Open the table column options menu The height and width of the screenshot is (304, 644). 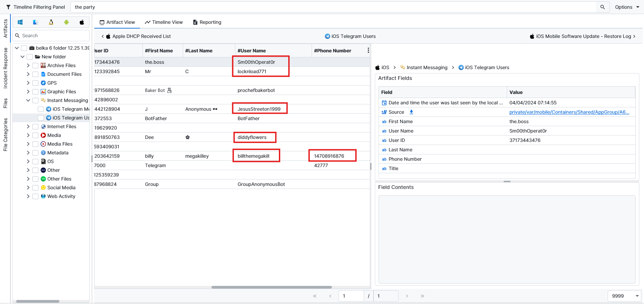[x=368, y=50]
